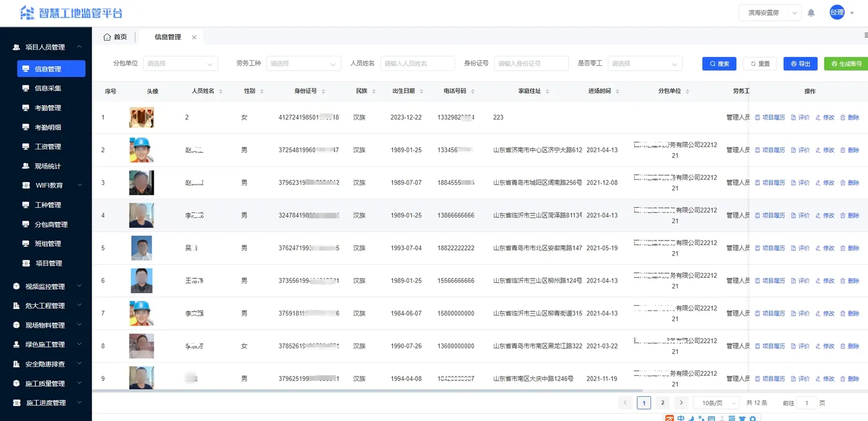The width and height of the screenshot is (868, 421).
Task: Click the avatar photo in row 1
Action: [141, 117]
